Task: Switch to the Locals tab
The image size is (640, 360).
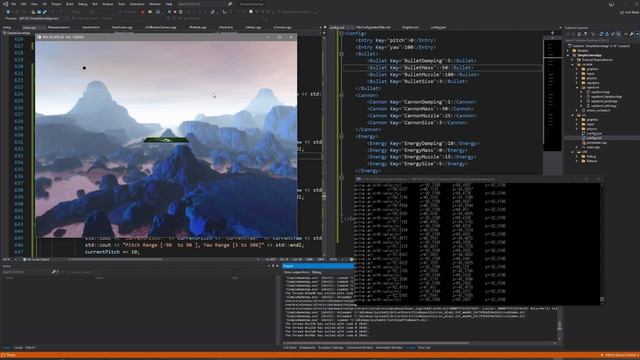Action: click(x=18, y=348)
